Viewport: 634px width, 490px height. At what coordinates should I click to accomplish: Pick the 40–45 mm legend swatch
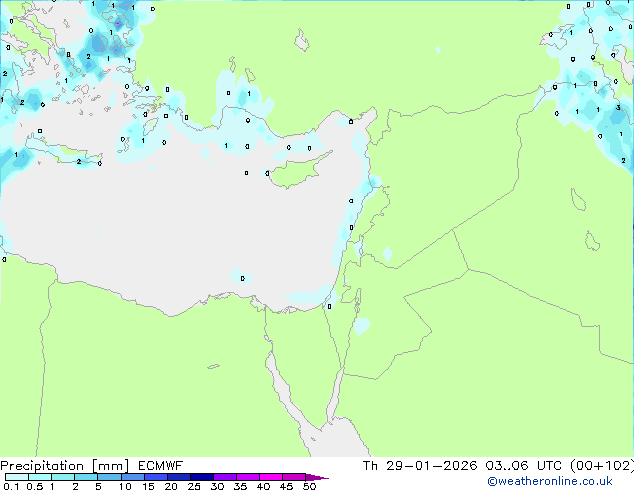click(270, 477)
